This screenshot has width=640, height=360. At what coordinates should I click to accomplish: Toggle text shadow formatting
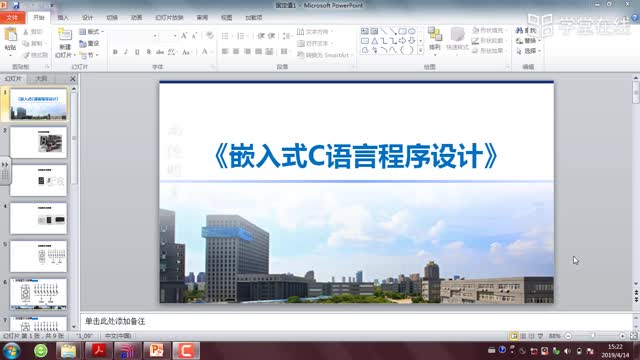149,52
